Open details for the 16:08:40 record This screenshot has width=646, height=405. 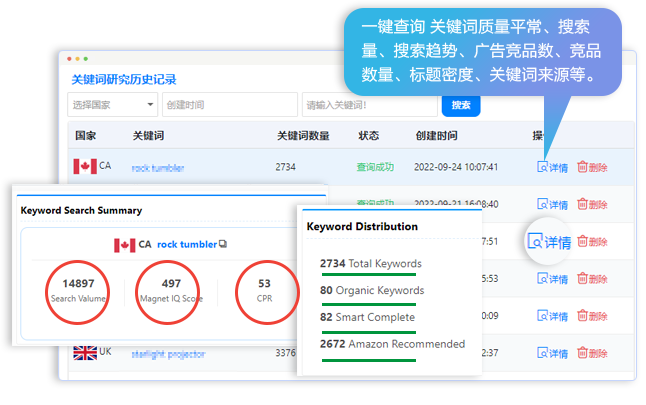tap(553, 204)
